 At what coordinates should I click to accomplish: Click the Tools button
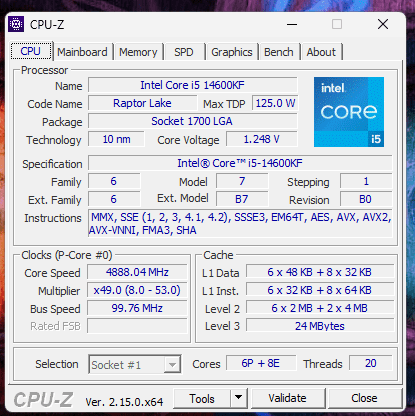coord(202,398)
